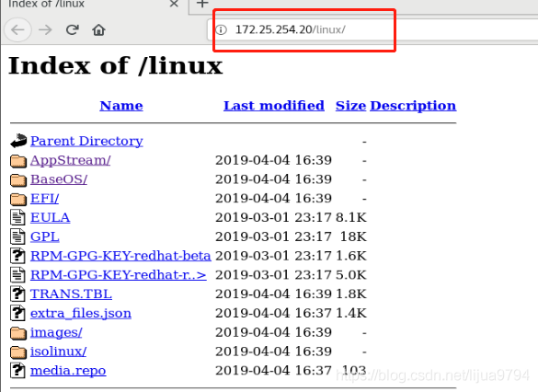The width and height of the screenshot is (538, 392).
Task: Click the browser forward arrow
Action: point(45,29)
